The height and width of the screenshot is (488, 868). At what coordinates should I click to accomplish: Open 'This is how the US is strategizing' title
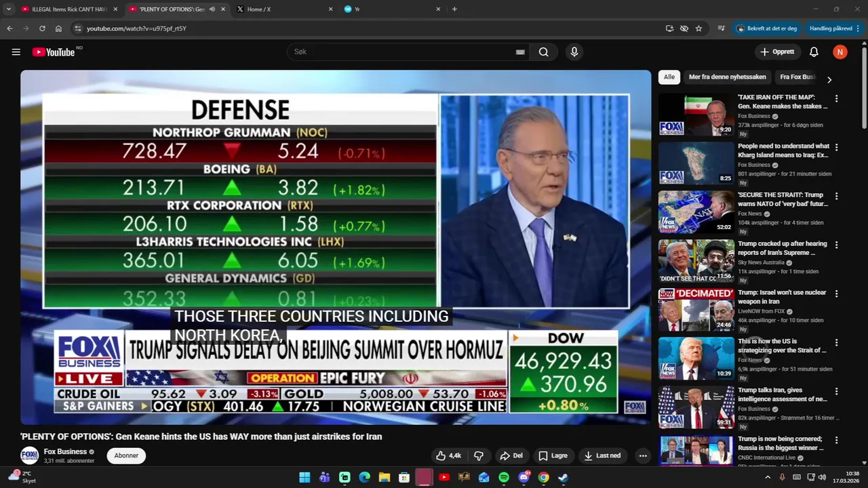point(783,346)
